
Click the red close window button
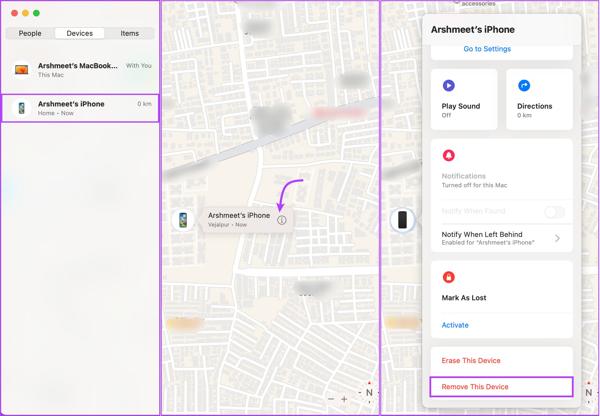click(x=15, y=13)
